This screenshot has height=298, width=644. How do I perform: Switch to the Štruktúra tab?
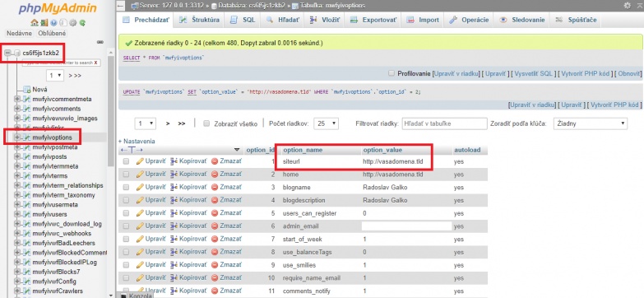(200, 20)
